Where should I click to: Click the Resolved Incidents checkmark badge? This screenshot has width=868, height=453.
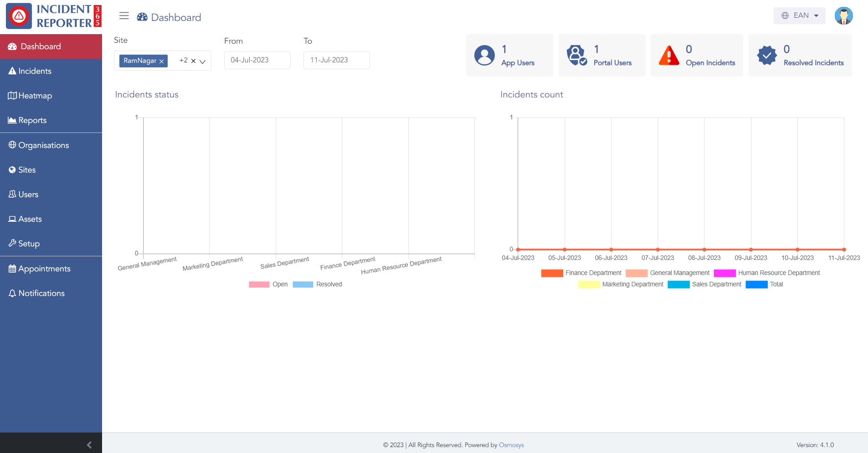(x=767, y=56)
